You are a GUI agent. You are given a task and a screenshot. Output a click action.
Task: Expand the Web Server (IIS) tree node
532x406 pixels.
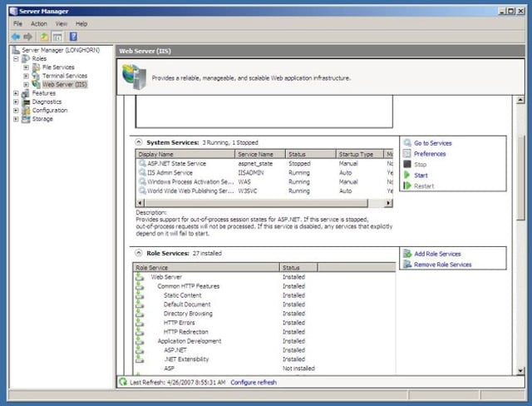[x=26, y=85]
